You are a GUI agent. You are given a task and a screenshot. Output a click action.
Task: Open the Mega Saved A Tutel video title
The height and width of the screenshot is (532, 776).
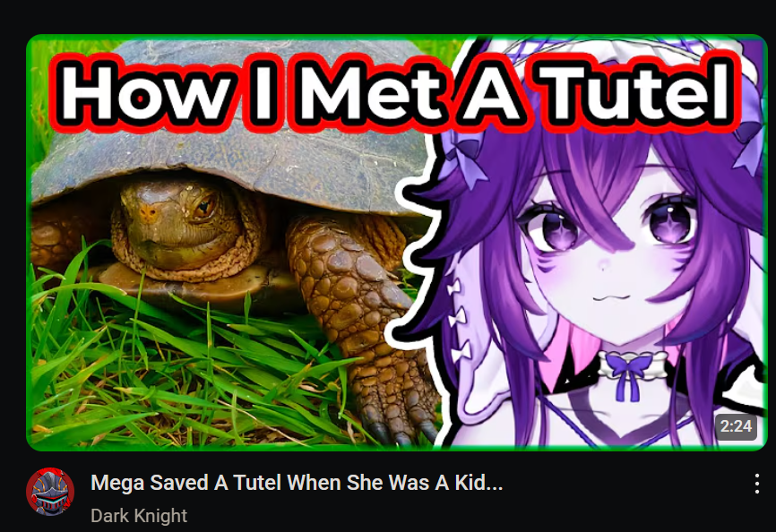tap(297, 483)
